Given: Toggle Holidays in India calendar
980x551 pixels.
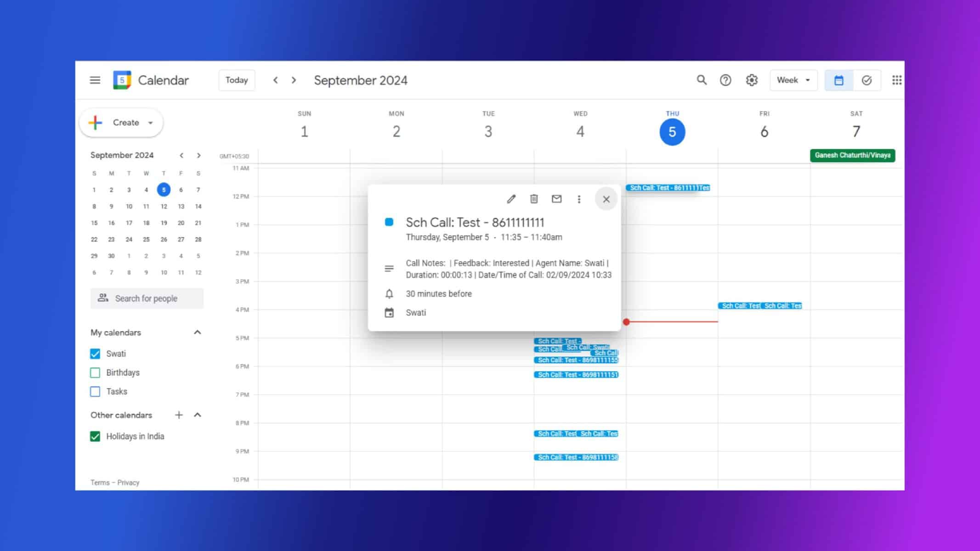Looking at the screenshot, I should pos(96,436).
